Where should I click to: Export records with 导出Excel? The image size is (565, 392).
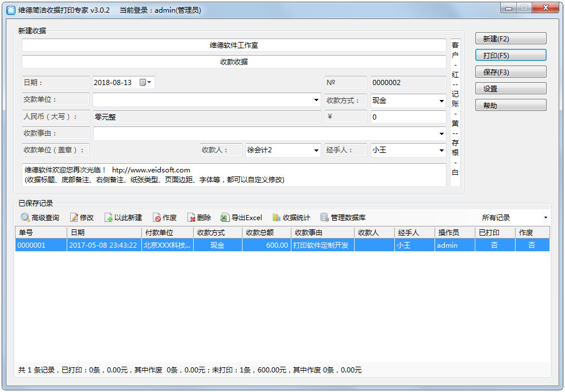coord(241,218)
